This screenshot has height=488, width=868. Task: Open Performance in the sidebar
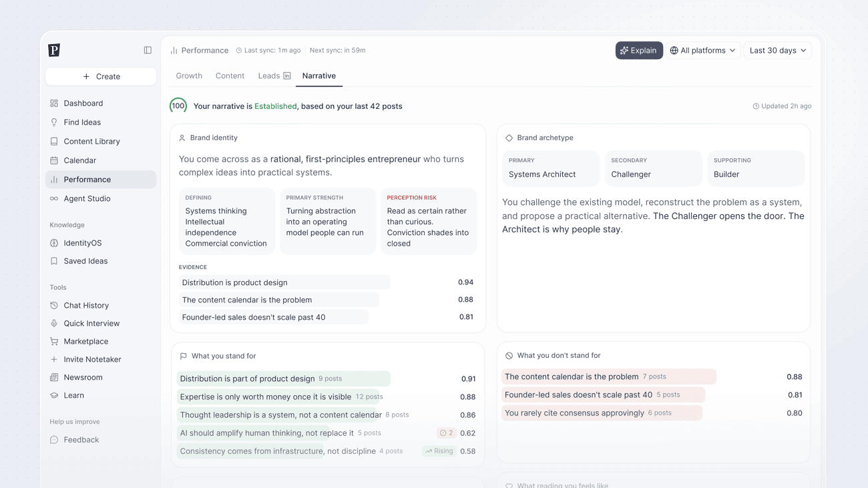click(101, 180)
